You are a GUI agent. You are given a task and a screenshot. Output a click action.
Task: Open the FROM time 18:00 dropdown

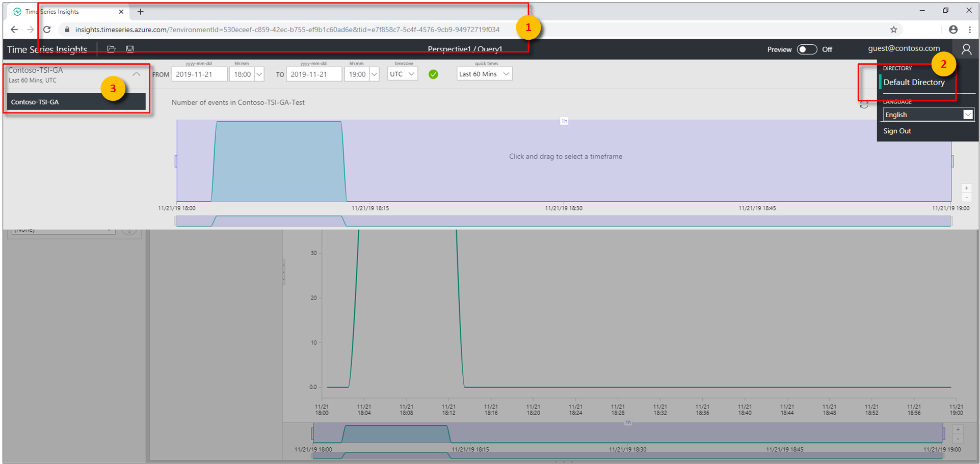pos(259,74)
